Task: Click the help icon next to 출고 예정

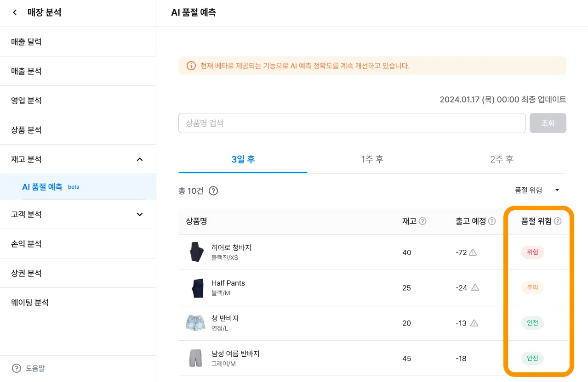Action: 492,221
